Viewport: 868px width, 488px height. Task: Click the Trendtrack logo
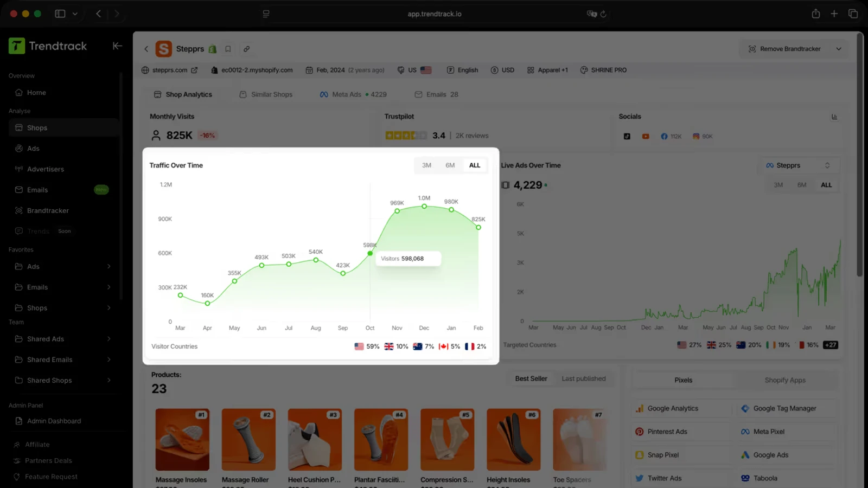(48, 46)
